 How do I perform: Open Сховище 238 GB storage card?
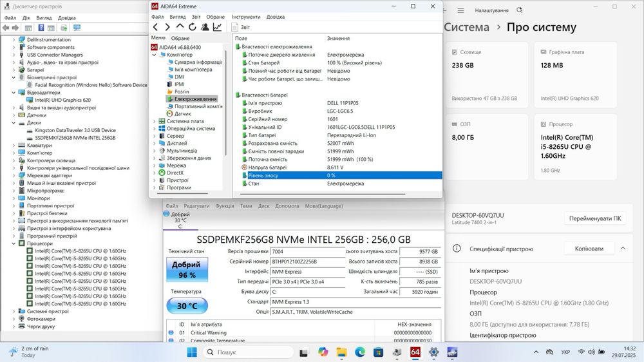(x=486, y=75)
